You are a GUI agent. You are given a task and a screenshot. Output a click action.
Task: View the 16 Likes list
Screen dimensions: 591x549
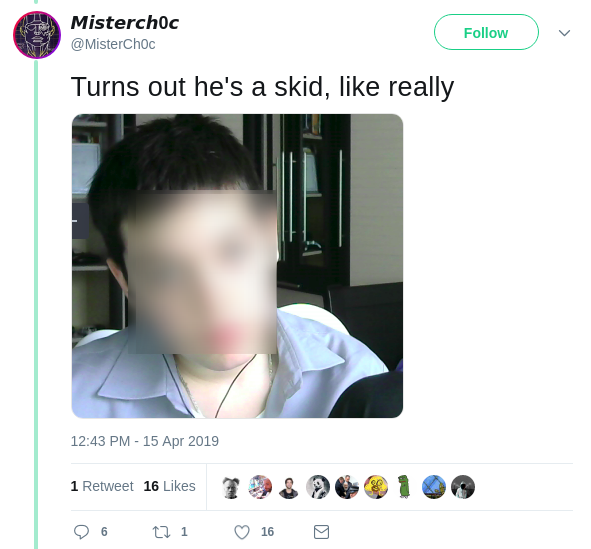point(169,486)
